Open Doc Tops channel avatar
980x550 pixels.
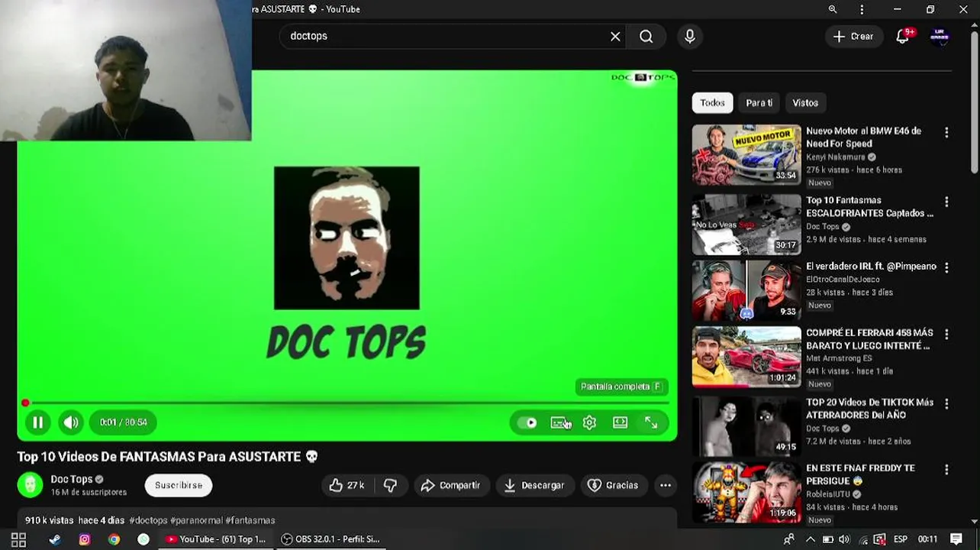point(31,485)
